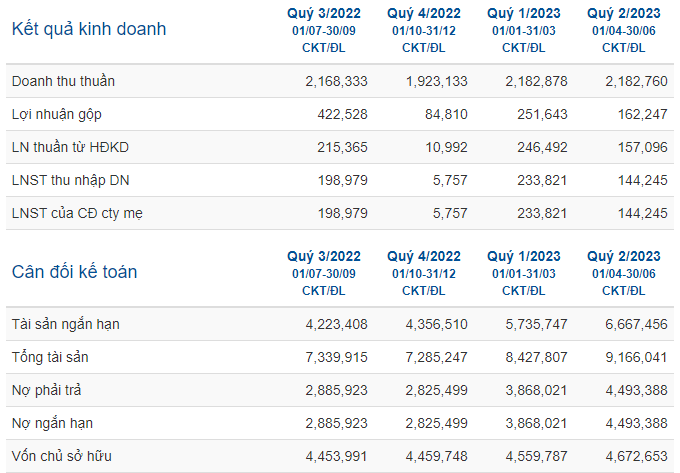This screenshot has height=473, width=680.
Task: Click the Nợ phải trả row label
Action: pos(46,390)
